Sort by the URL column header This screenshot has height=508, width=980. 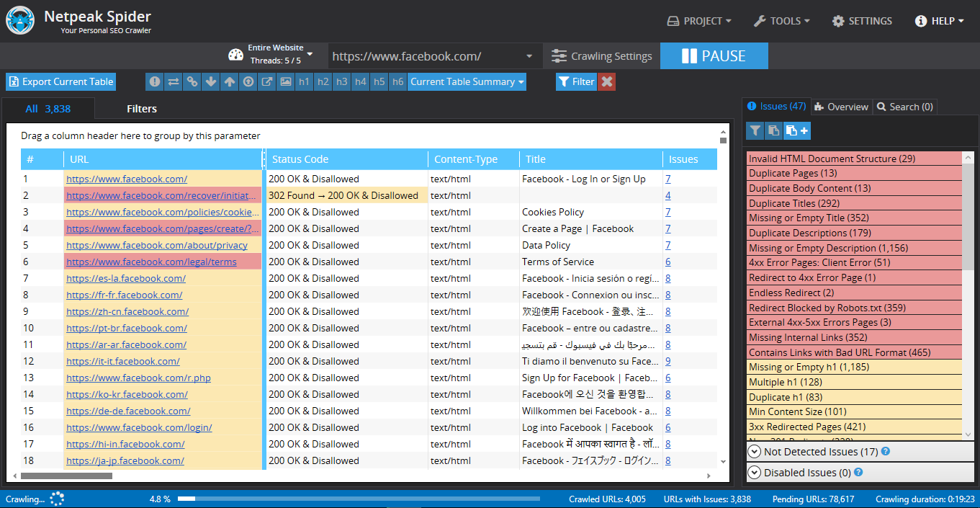click(x=163, y=159)
